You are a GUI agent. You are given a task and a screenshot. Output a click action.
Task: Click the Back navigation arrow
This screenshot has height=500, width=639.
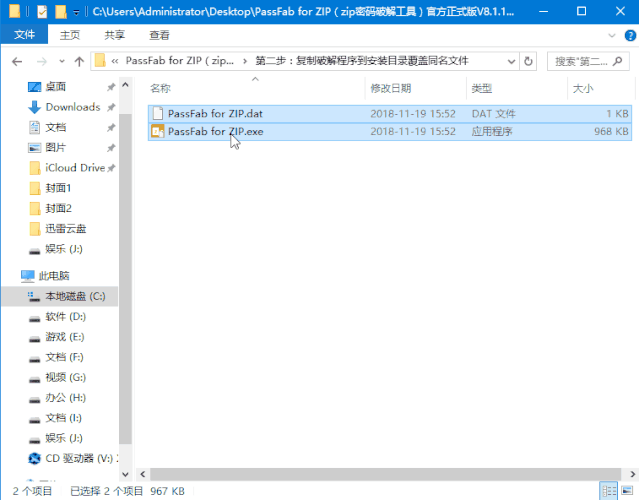tap(17, 62)
